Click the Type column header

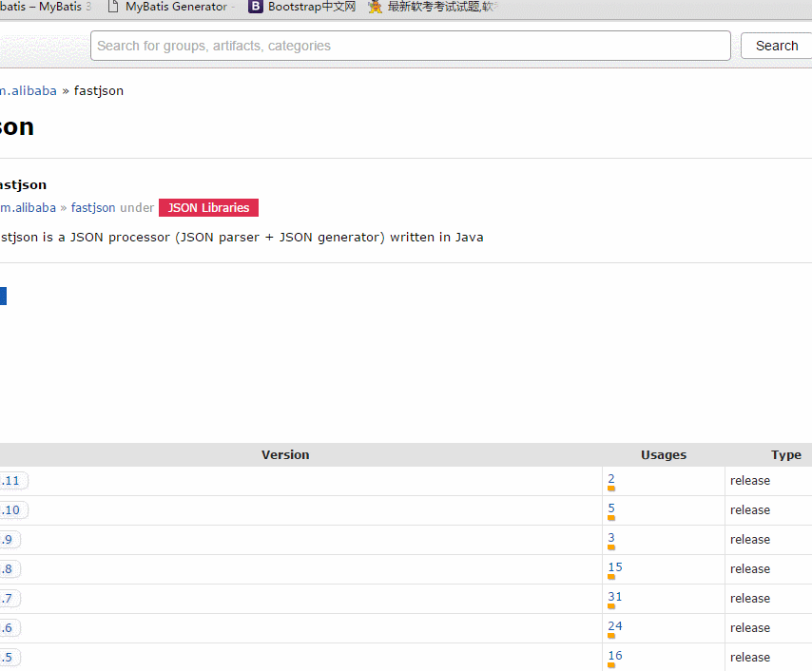pyautogui.click(x=786, y=454)
